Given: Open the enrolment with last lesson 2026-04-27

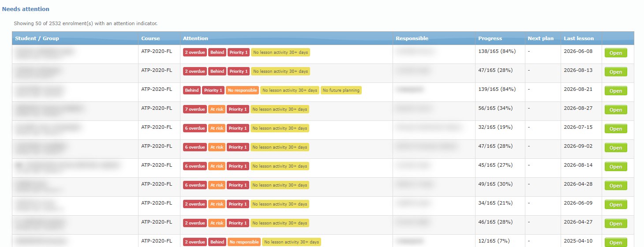Looking at the screenshot, I should [616, 224].
